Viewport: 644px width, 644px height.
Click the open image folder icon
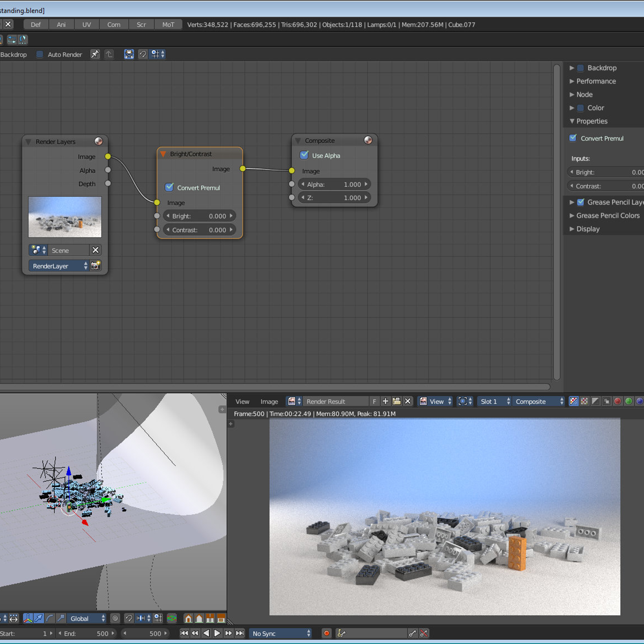(x=396, y=401)
